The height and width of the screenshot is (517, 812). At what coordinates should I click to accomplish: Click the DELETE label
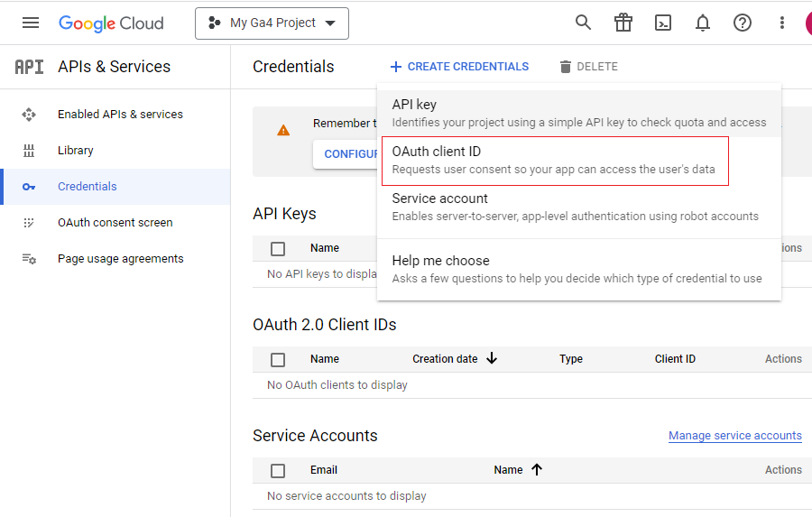tap(597, 67)
